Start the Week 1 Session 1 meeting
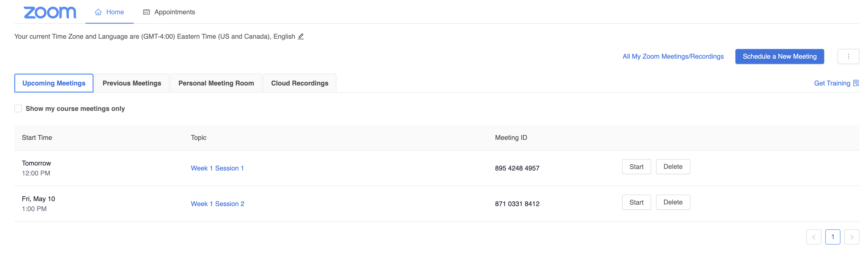Image resolution: width=868 pixels, height=264 pixels. (x=636, y=167)
